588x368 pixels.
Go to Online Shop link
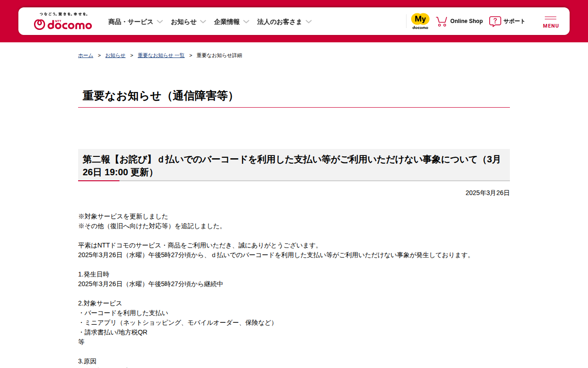pos(466,21)
